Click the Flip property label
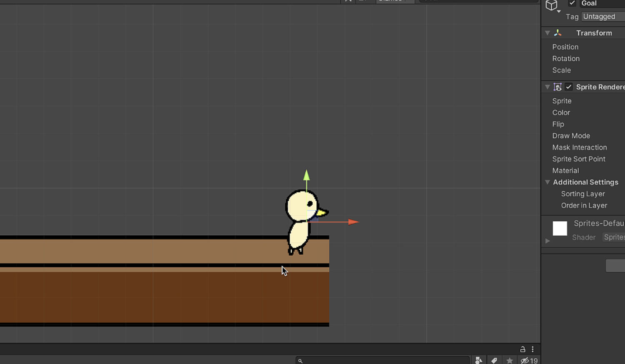The image size is (625, 364). (x=558, y=125)
